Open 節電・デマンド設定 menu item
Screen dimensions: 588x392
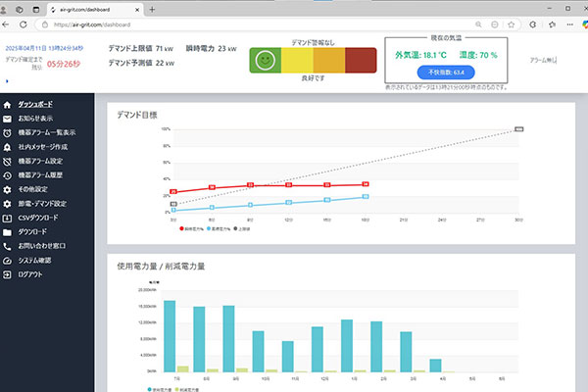coord(43,203)
